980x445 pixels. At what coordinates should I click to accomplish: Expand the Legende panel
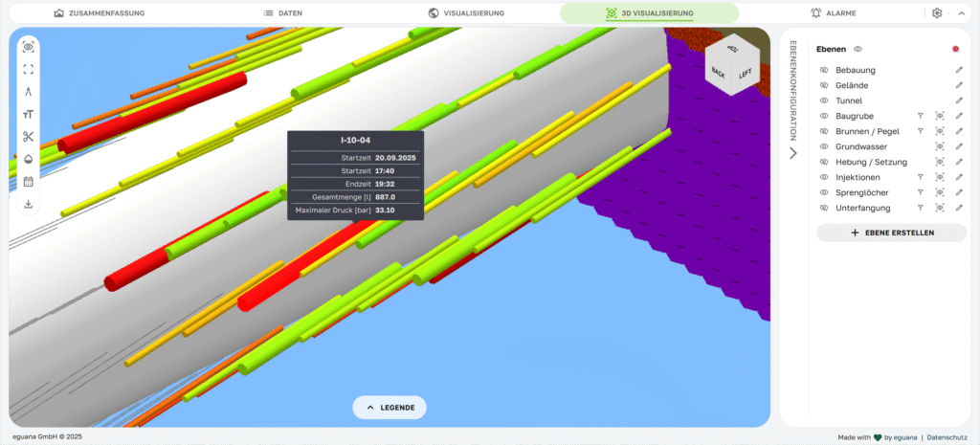pyautogui.click(x=390, y=408)
